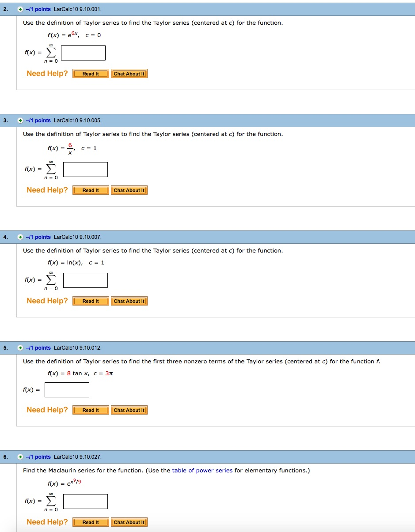
Task: Click the answer box for e^6x series
Action: (x=83, y=53)
